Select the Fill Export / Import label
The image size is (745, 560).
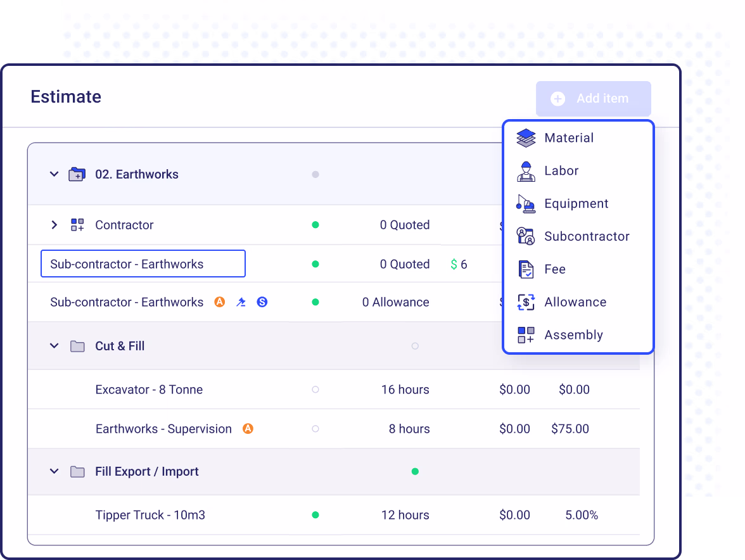tap(147, 471)
